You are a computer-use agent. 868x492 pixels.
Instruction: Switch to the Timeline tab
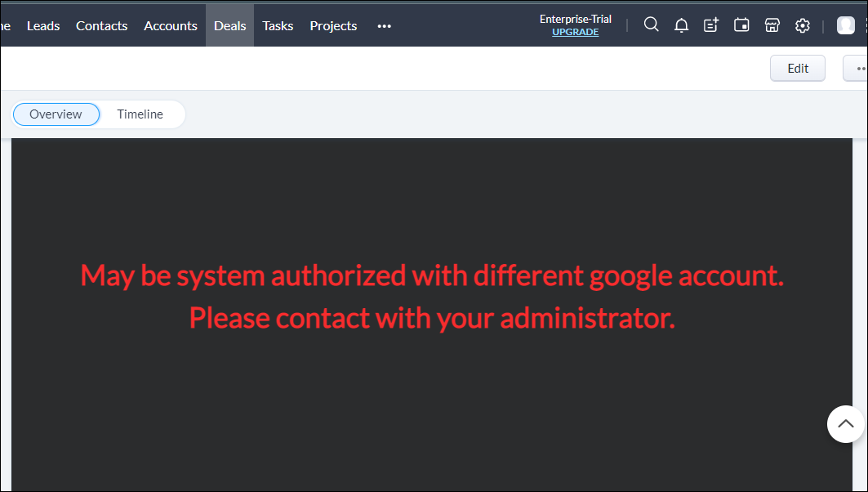140,114
